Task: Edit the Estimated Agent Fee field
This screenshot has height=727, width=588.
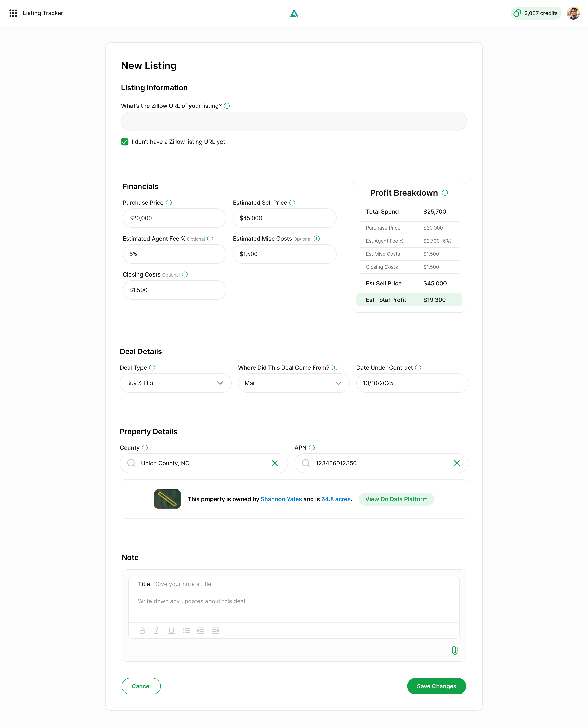Action: [174, 254]
